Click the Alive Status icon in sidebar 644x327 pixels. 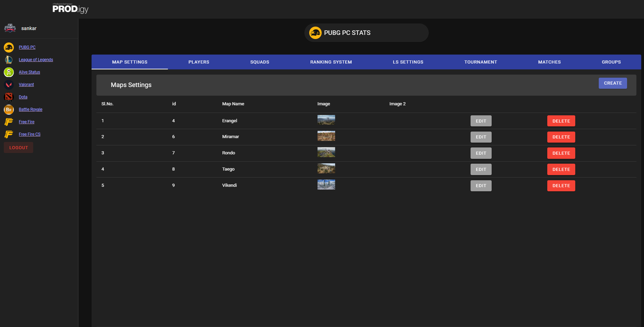(9, 72)
